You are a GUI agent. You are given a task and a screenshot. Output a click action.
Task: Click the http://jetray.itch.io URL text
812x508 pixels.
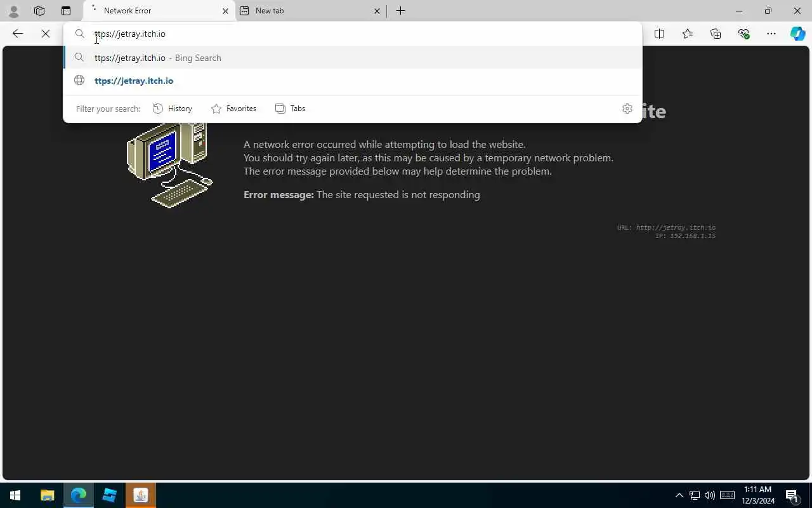click(676, 227)
